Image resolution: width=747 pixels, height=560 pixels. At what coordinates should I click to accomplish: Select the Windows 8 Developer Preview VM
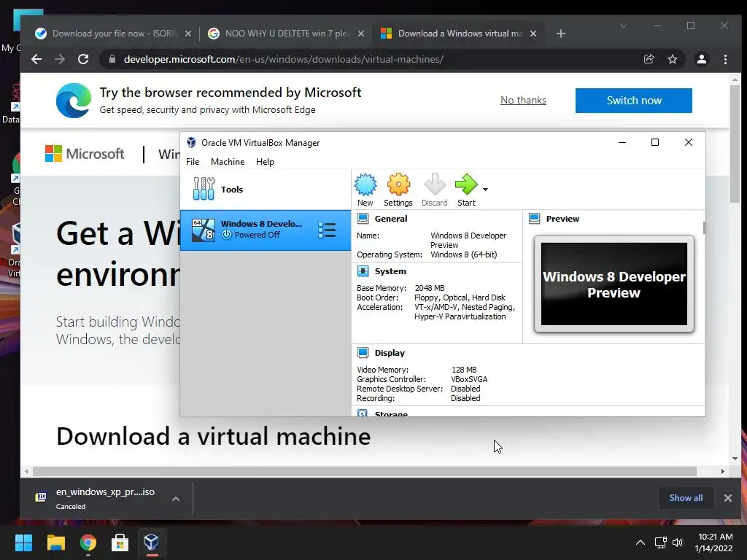pyautogui.click(x=266, y=230)
